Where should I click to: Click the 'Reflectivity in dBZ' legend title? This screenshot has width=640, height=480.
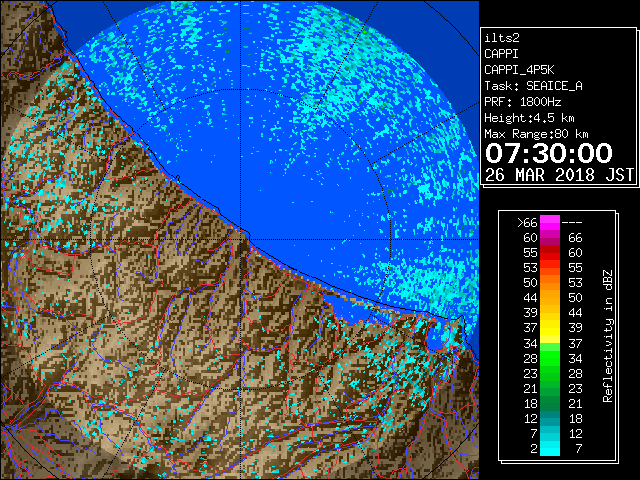(608, 336)
